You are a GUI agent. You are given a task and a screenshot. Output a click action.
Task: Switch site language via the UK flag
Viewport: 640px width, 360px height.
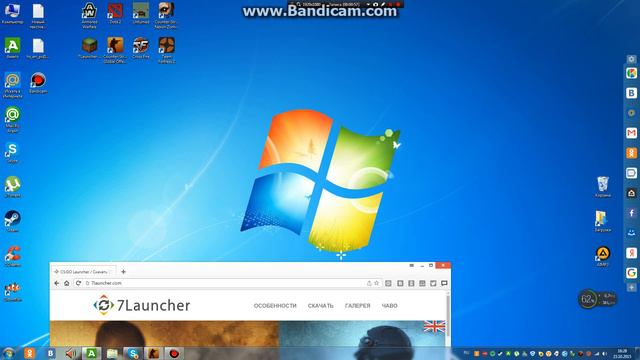434,326
